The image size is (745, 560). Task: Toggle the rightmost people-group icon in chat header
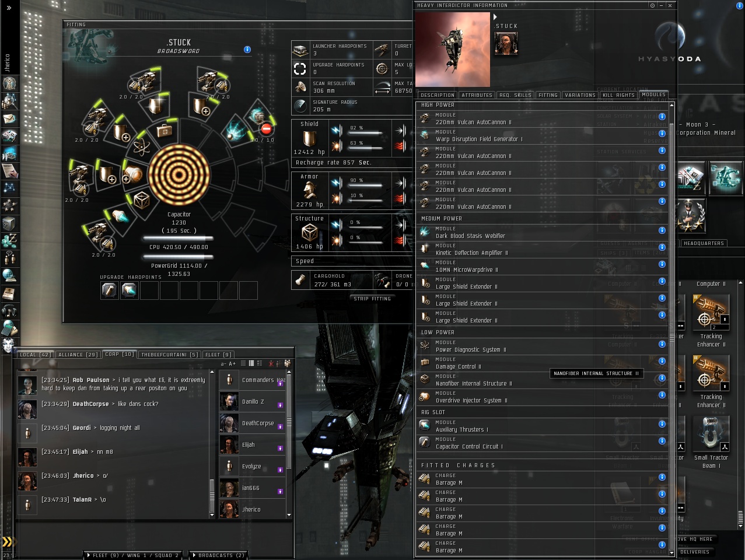coord(287,363)
